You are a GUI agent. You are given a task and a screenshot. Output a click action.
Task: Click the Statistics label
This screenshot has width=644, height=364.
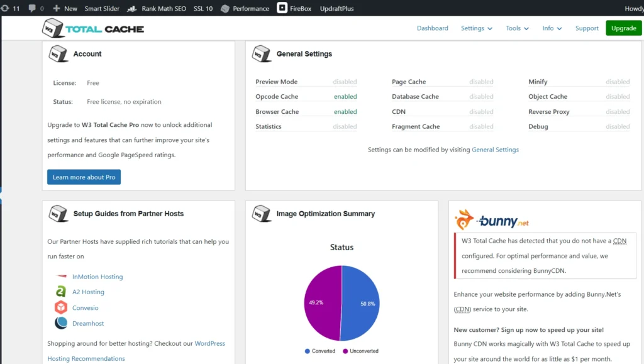(268, 126)
